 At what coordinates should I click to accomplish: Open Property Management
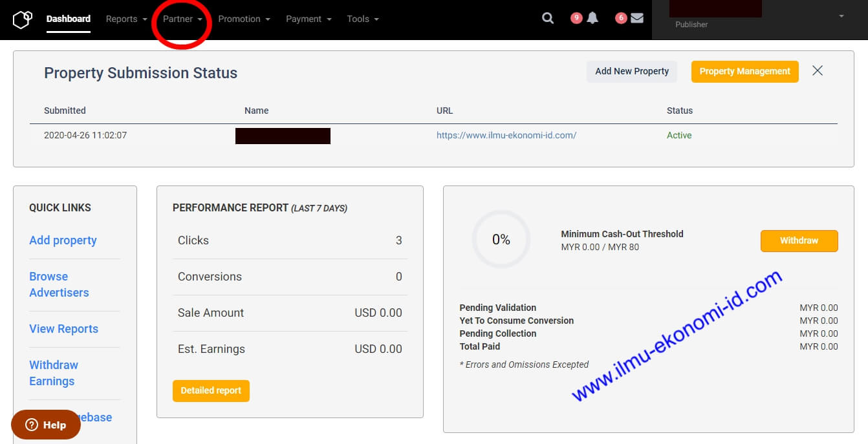(744, 71)
